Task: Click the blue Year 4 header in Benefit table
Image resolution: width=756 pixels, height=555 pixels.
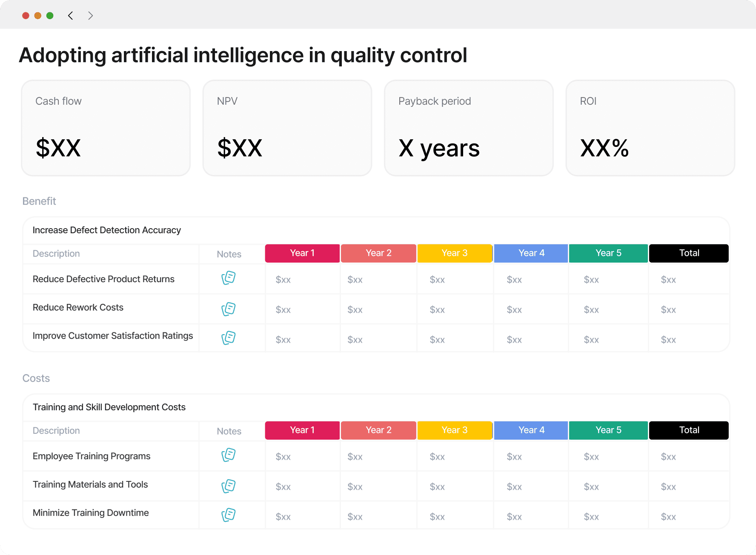Action: tap(531, 253)
